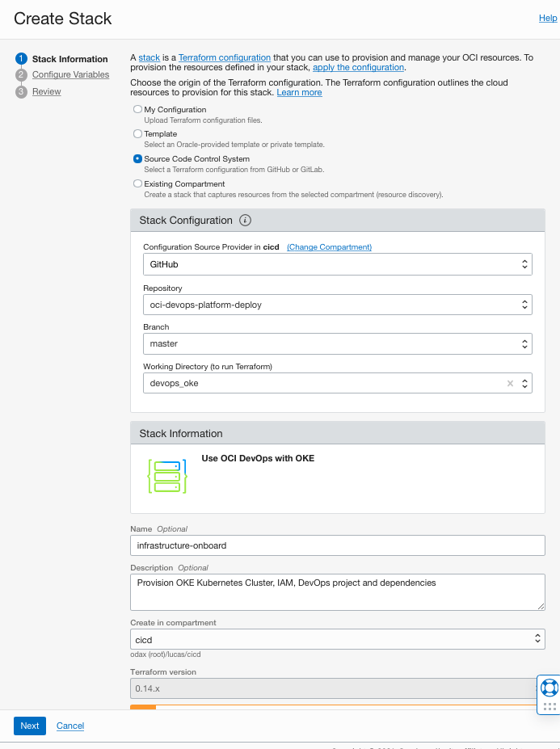
Task: Select Source Code Control System option
Action: 137,158
